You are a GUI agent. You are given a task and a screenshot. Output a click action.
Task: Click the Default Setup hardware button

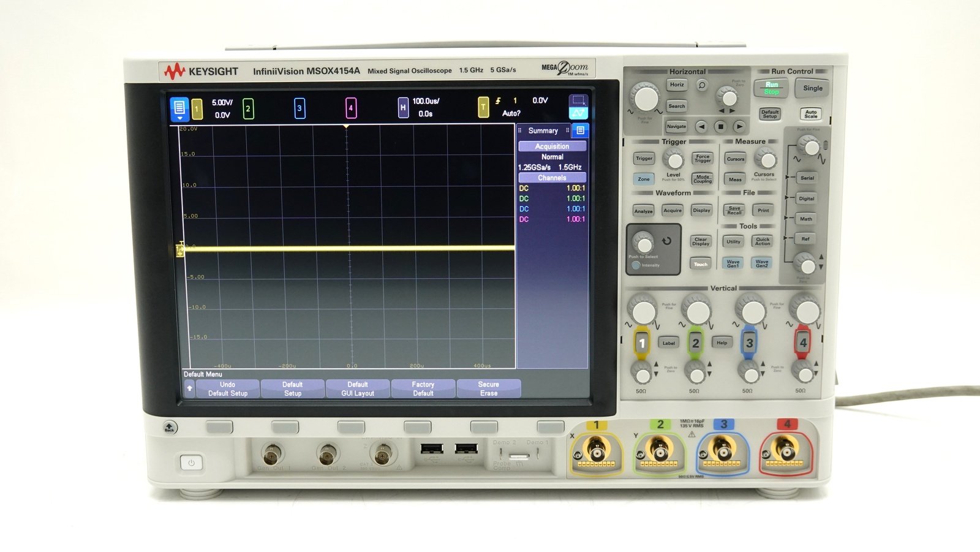[x=770, y=114]
